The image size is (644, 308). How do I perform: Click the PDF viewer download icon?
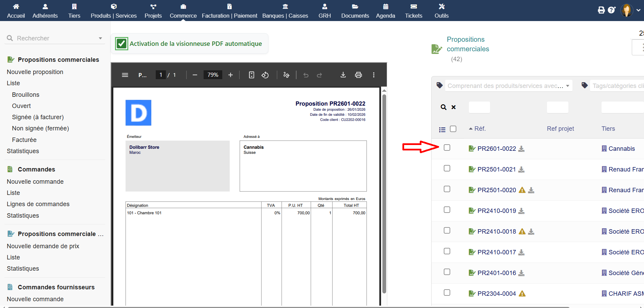pyautogui.click(x=343, y=75)
